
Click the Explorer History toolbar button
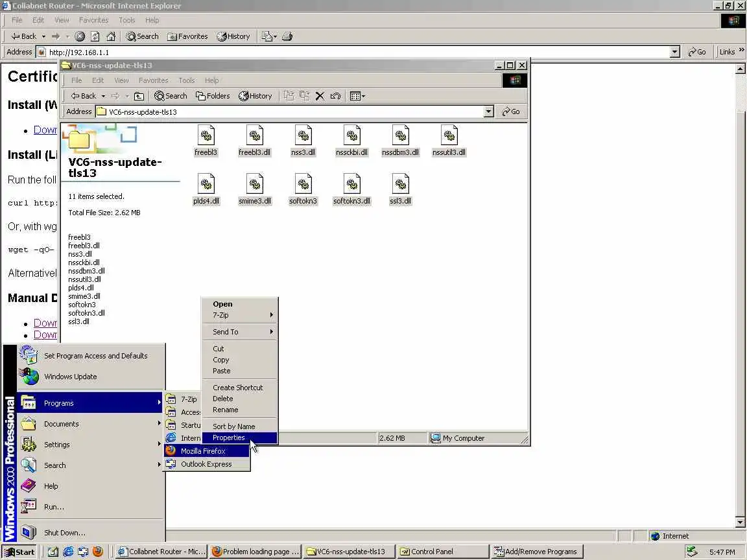[255, 96]
